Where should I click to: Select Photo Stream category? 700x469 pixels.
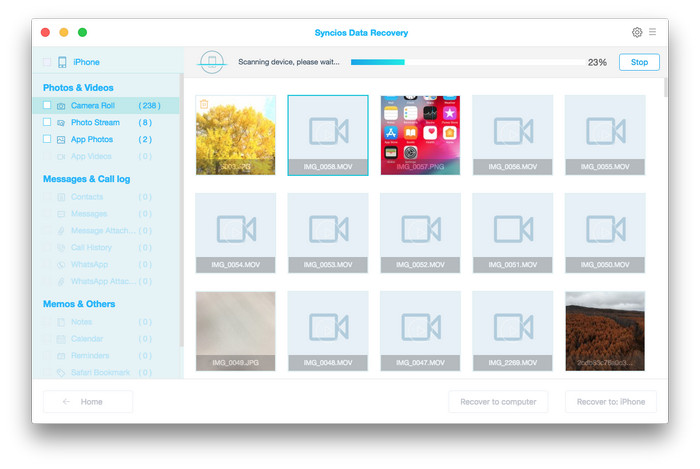coord(106,122)
